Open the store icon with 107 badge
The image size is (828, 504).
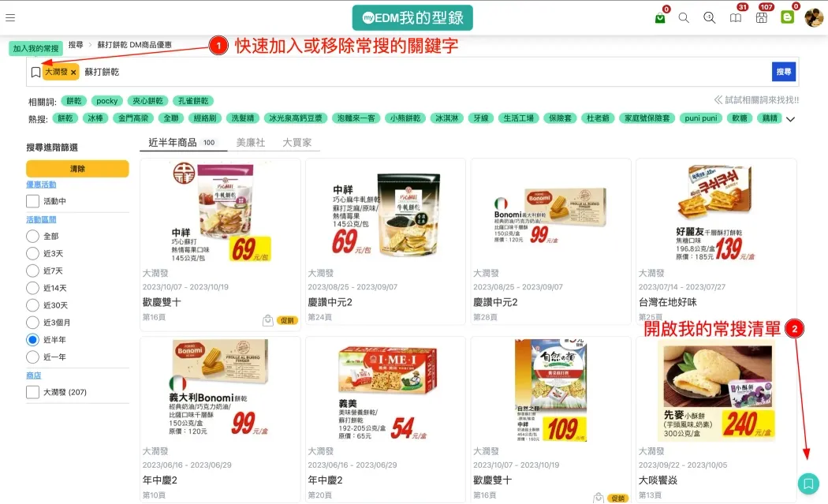[x=762, y=18]
